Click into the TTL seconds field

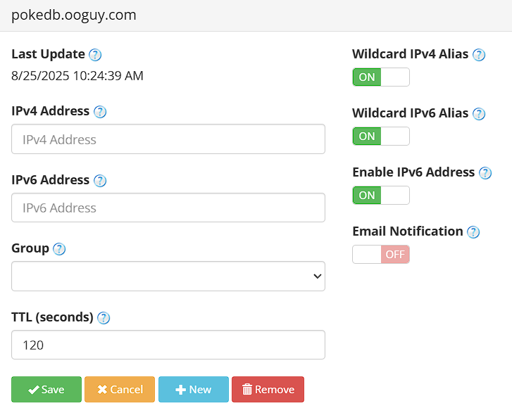(x=168, y=345)
